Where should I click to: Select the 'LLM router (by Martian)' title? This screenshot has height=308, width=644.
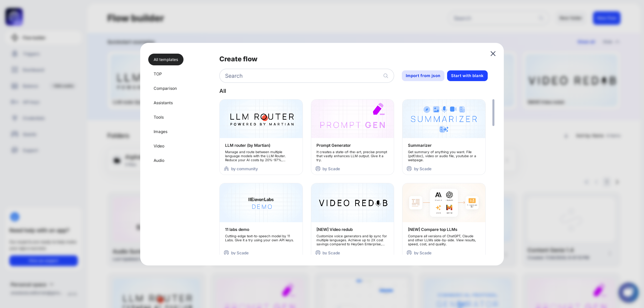(x=248, y=145)
